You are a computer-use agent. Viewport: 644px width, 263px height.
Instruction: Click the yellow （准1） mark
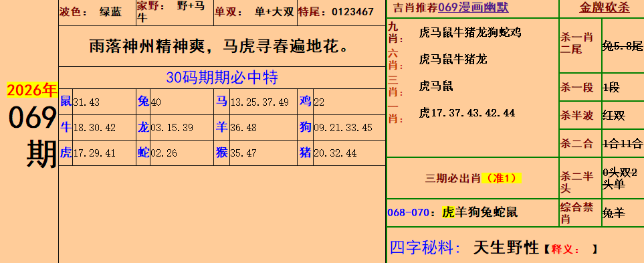(501, 178)
